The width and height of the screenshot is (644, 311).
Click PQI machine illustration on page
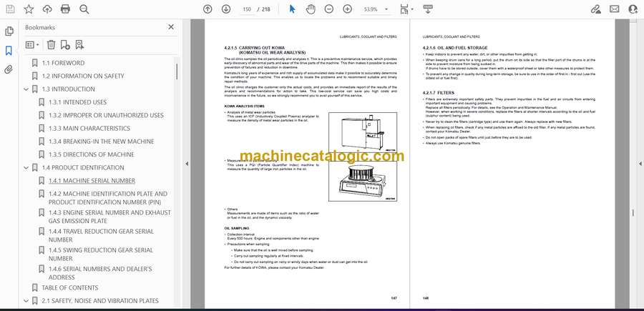tap(363, 181)
